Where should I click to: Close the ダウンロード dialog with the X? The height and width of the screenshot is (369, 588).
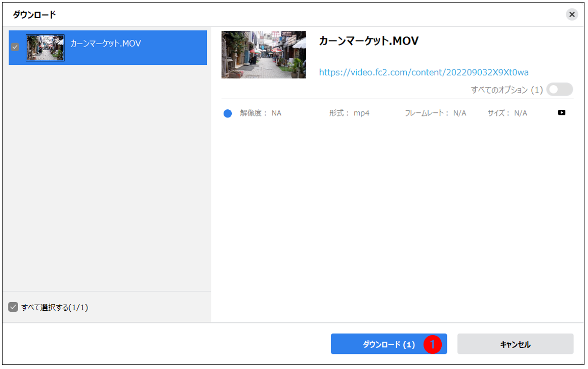(x=572, y=14)
